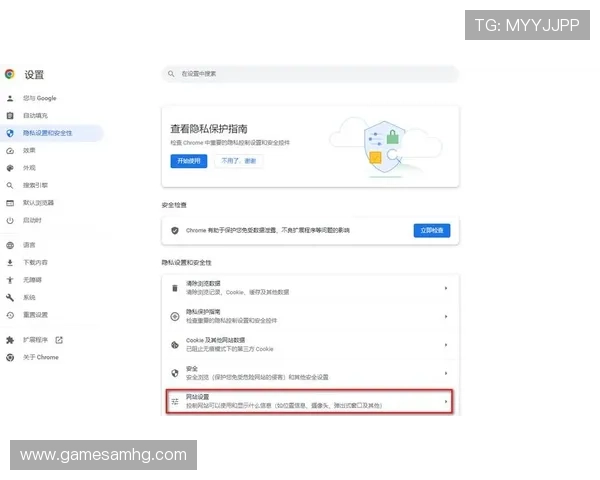The height and width of the screenshot is (480, 600).
Task: Open 启动时 power icon
Action: pos(10,220)
